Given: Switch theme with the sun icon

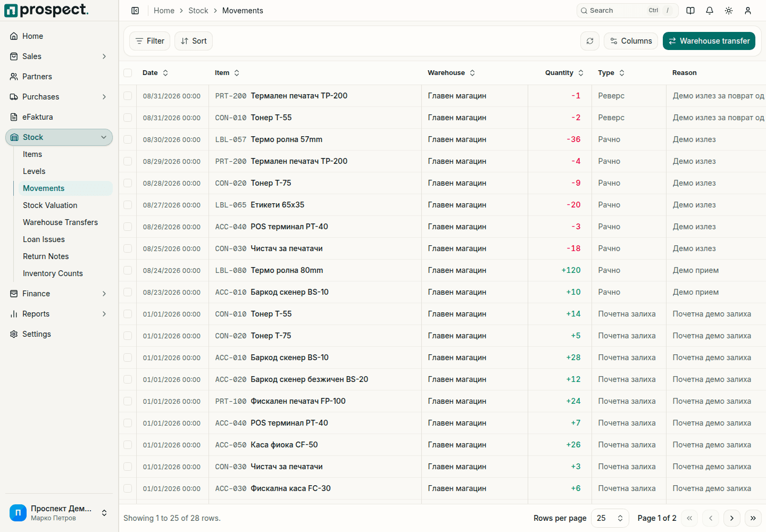Looking at the screenshot, I should [x=729, y=11].
